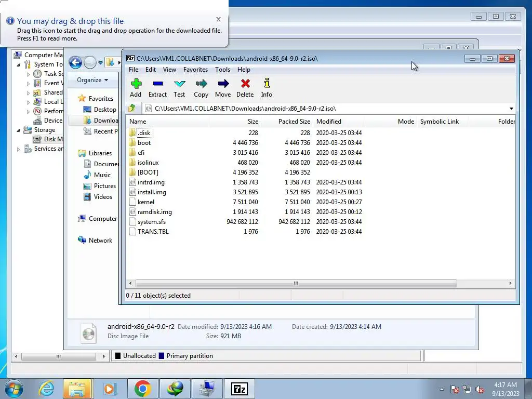Expand the 7-Zip address path dropdown
Viewport: 532px width, 399px height.
point(511,109)
